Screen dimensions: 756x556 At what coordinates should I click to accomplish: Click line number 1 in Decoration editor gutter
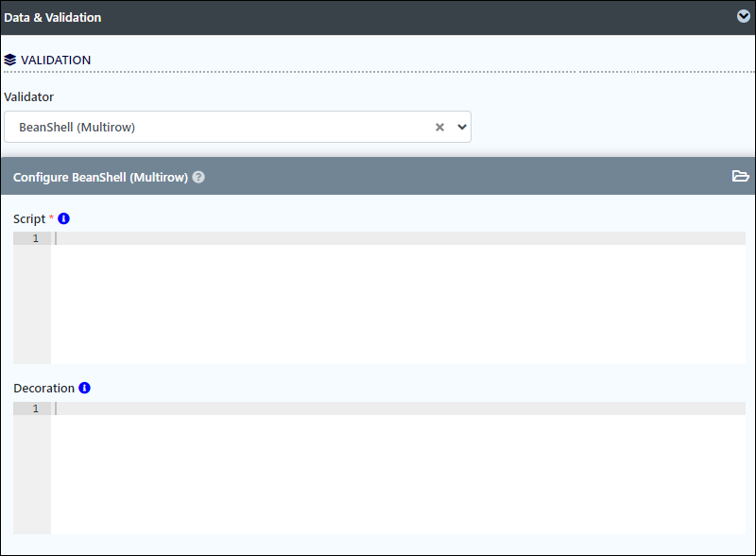click(35, 408)
